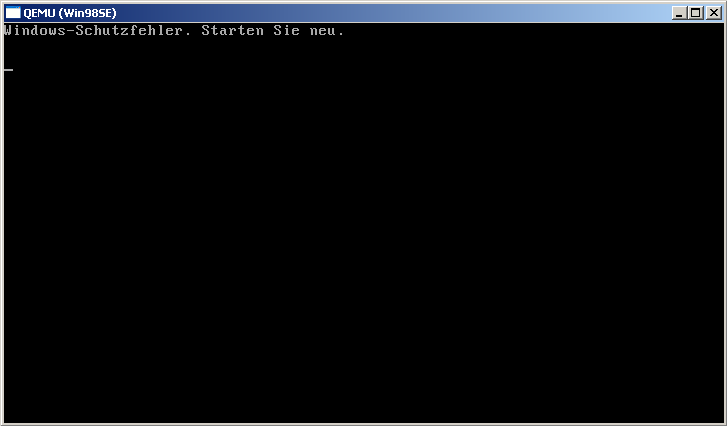Click the word "Starten" in console
This screenshot has height=426, width=727.
point(232,31)
